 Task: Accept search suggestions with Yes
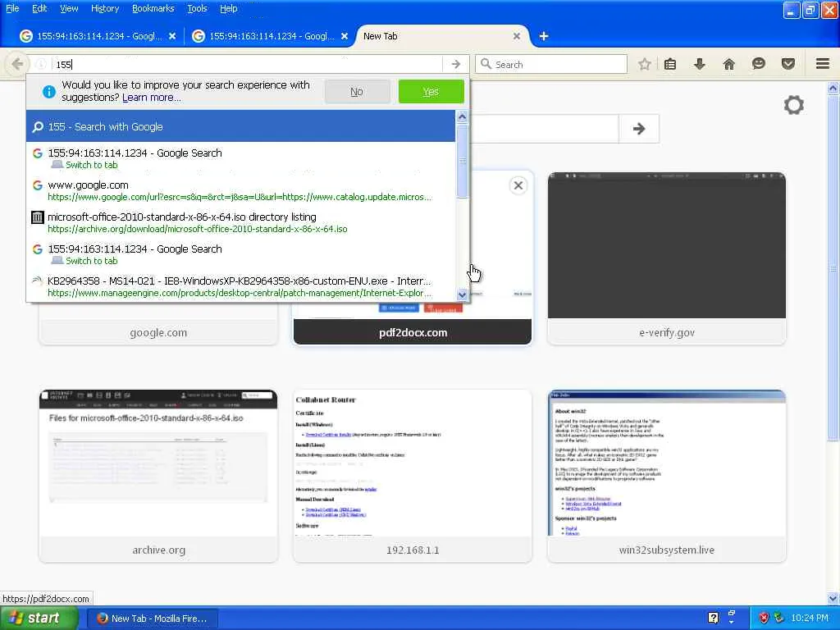[431, 92]
